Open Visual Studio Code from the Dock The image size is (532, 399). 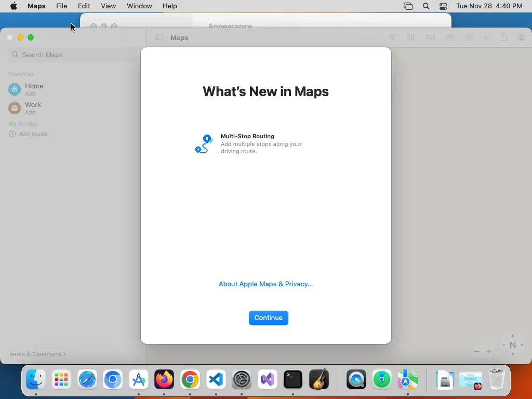216,379
